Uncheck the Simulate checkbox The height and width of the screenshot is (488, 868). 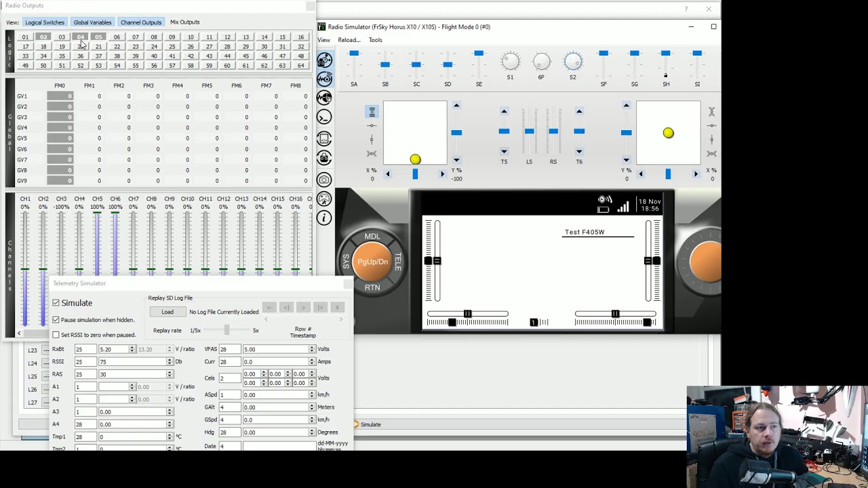click(x=56, y=303)
